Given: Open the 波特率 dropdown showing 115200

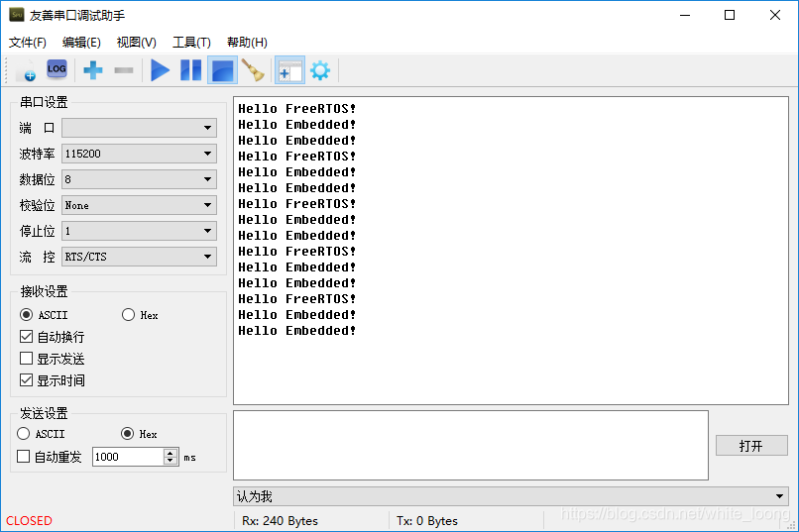Looking at the screenshot, I should (x=139, y=154).
